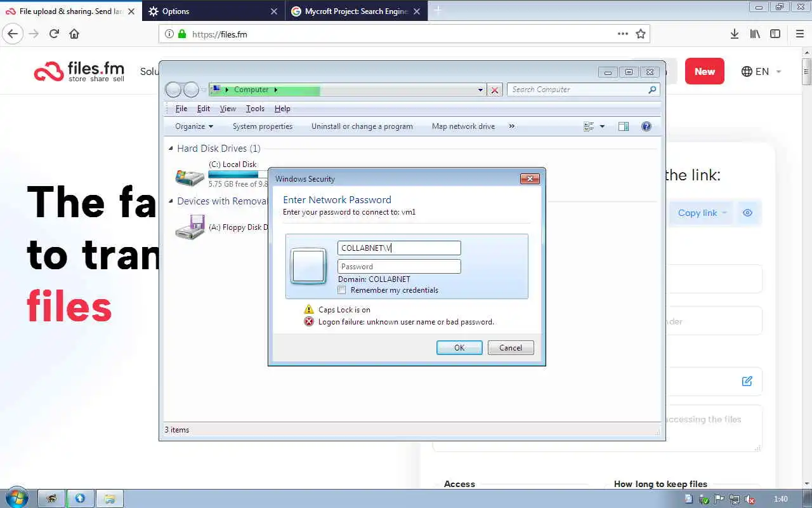This screenshot has height=508, width=812.
Task: Click OK in the Windows Security dialog
Action: click(459, 347)
